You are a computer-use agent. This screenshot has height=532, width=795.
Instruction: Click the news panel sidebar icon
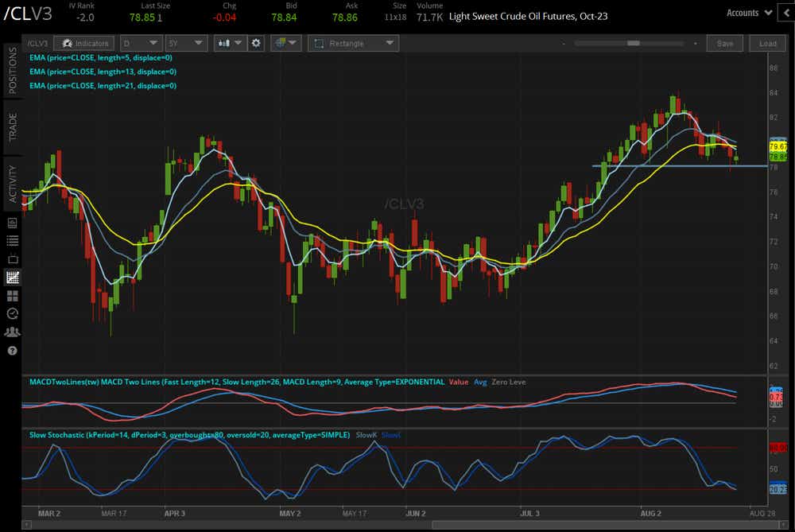pyautogui.click(x=13, y=223)
